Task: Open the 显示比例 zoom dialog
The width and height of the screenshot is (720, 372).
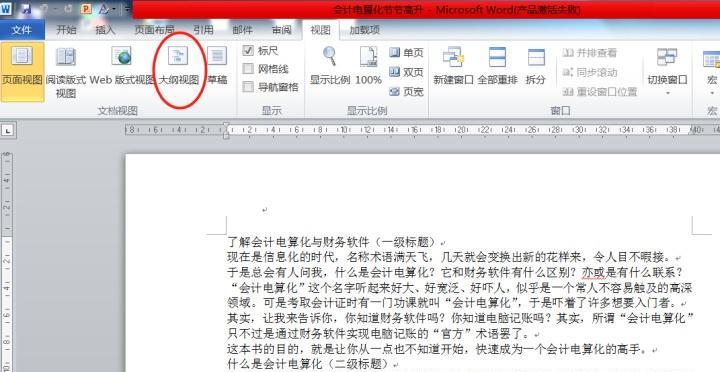Action: click(330, 67)
